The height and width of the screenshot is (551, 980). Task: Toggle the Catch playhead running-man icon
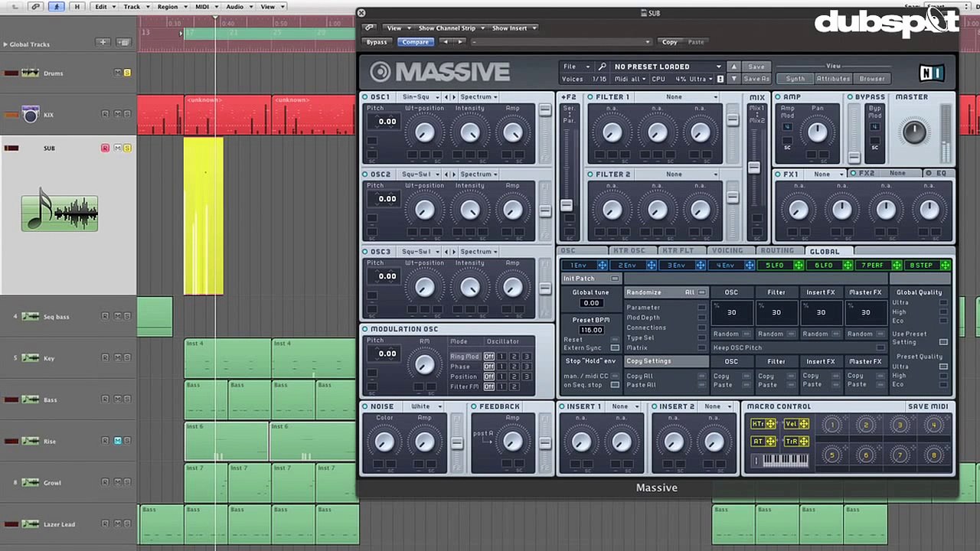56,6
